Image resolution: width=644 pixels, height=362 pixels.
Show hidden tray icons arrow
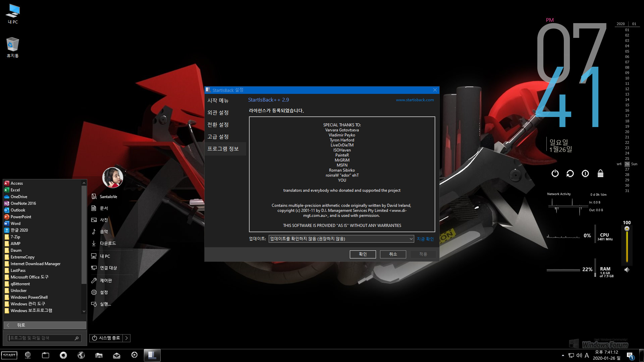563,355
